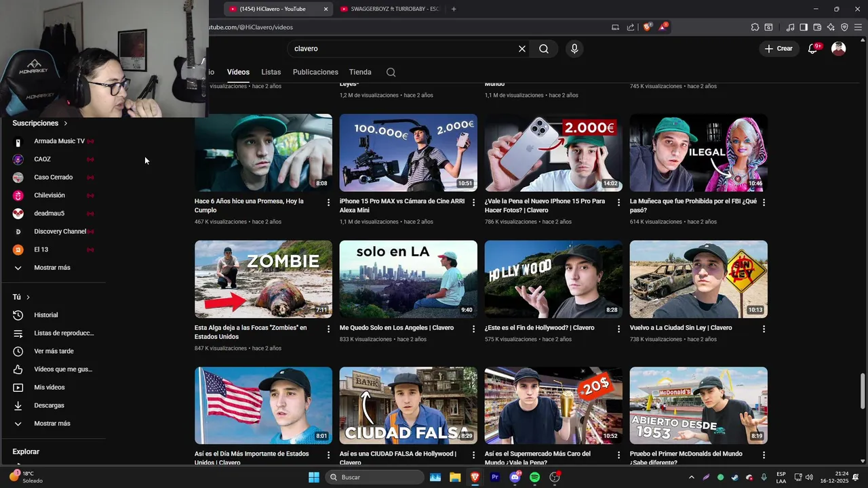This screenshot has width=868, height=488.
Task: Open File Explorer from the taskbar
Action: 455,477
